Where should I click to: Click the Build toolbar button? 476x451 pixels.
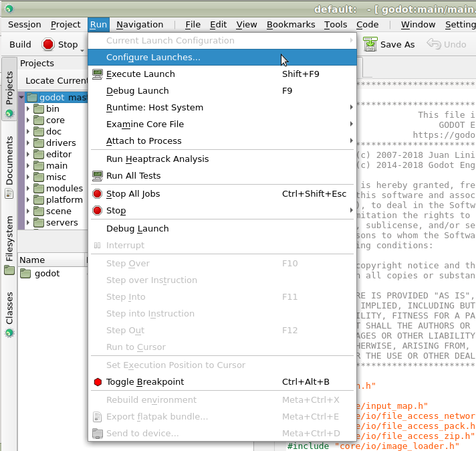[20, 45]
